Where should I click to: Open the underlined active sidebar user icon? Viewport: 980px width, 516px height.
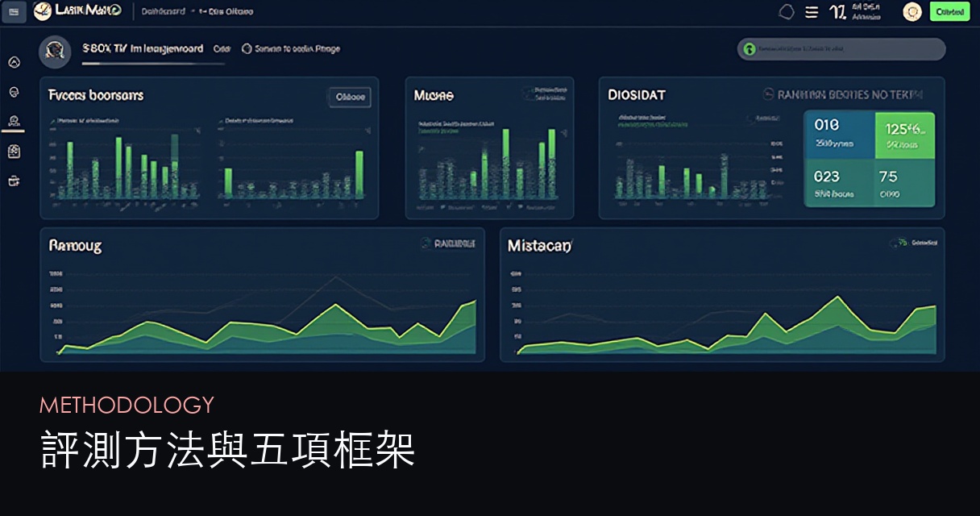tap(14, 121)
